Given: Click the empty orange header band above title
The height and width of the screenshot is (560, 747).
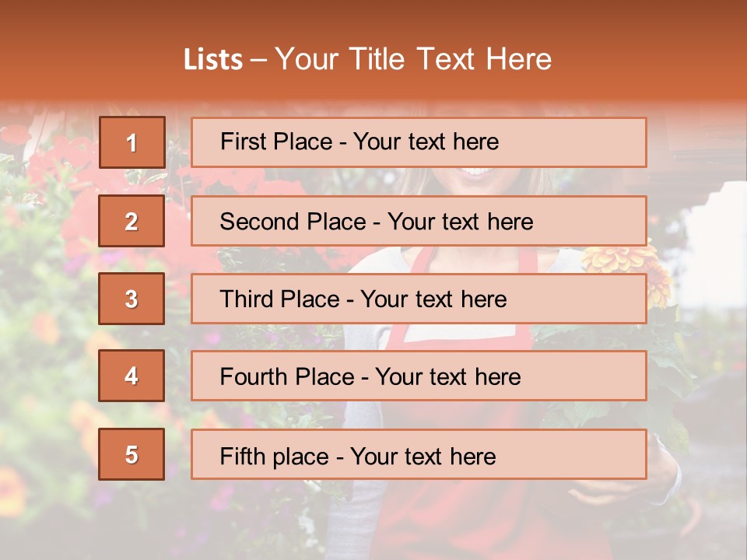Looking at the screenshot, I should pos(373,17).
